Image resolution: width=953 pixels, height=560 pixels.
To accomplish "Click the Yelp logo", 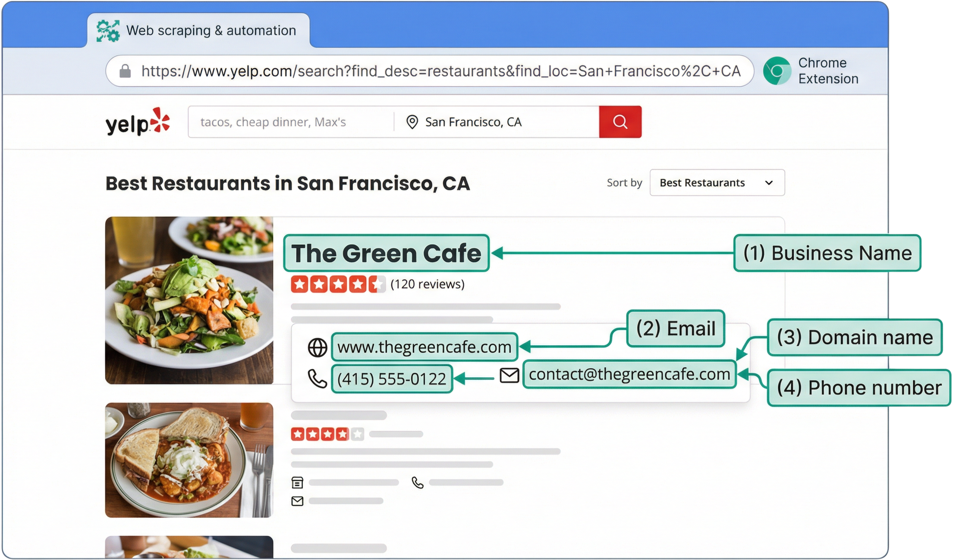I will [138, 122].
